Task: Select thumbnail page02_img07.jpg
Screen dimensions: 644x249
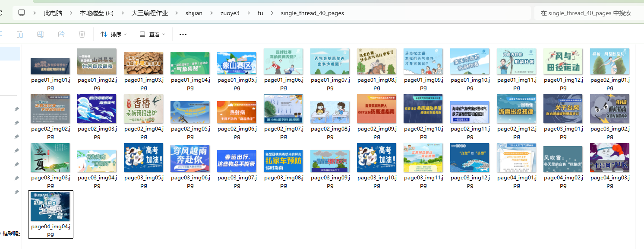Action: point(283,109)
